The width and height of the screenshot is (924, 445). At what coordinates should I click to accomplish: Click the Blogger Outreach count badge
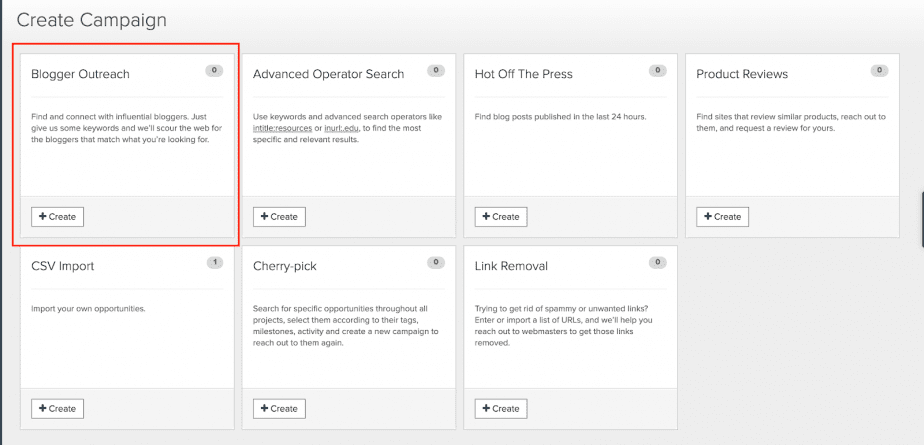tap(214, 71)
